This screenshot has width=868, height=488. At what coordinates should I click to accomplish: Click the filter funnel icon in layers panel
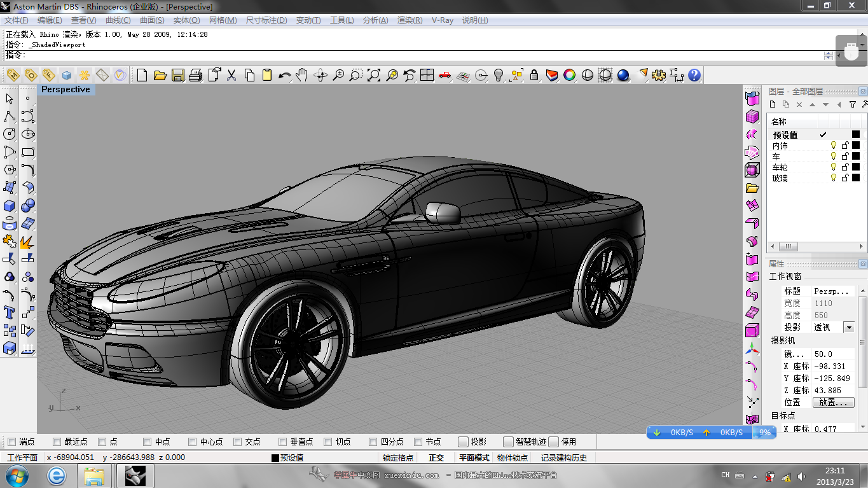(853, 104)
